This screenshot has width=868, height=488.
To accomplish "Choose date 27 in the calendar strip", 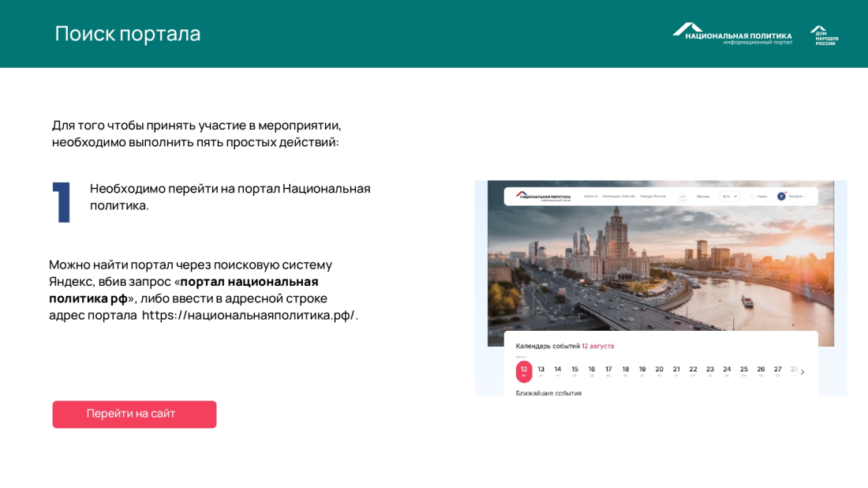I will (777, 370).
